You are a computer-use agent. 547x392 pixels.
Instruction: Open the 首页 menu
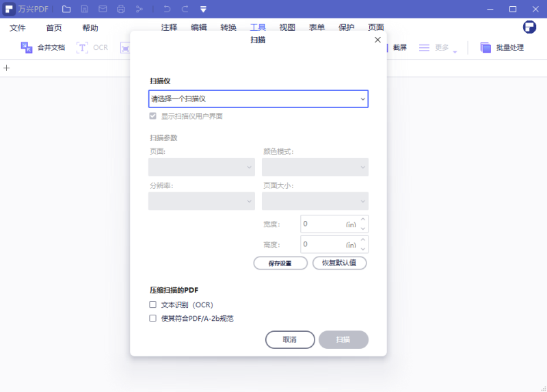(54, 28)
